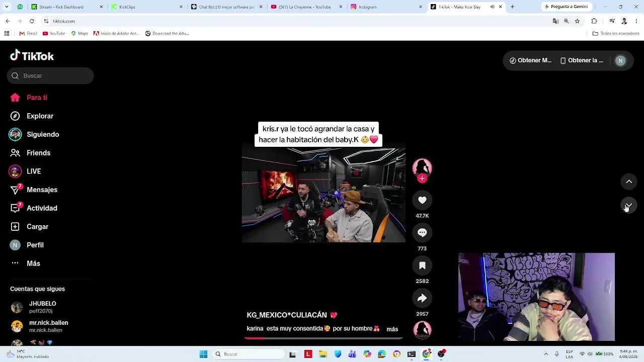Image resolution: width=644 pixels, height=362 pixels.
Task: Open the Microsoft Edge taskbar icon
Action: pos(382,354)
